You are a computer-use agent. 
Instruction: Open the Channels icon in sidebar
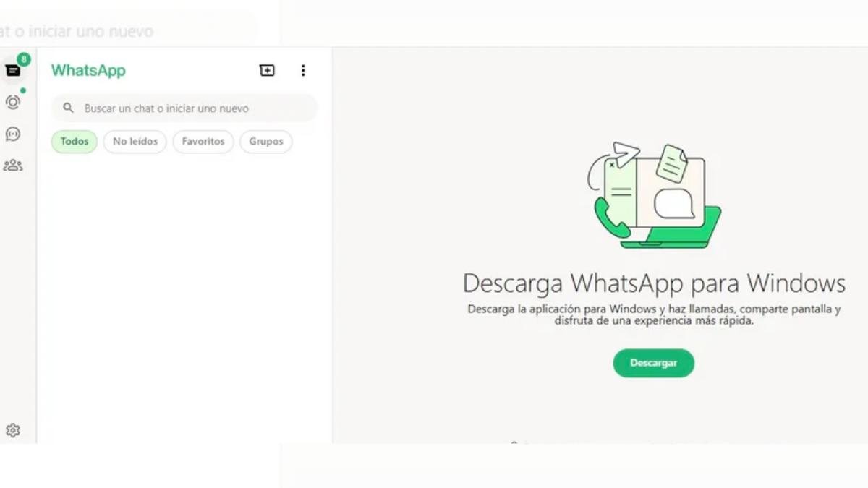[13, 134]
